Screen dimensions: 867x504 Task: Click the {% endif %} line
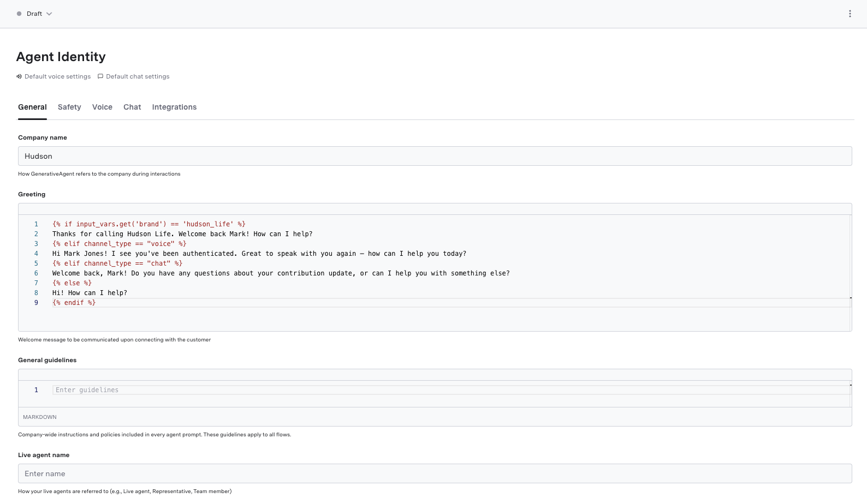coord(74,303)
